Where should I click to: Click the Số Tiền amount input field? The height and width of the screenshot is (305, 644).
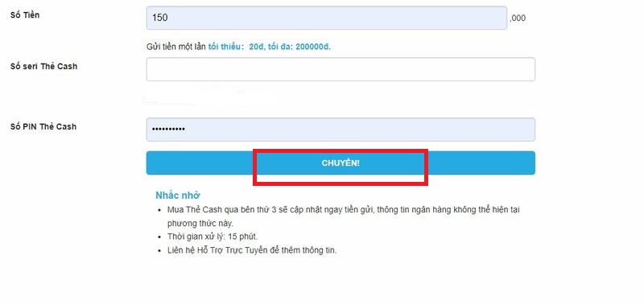[327, 18]
